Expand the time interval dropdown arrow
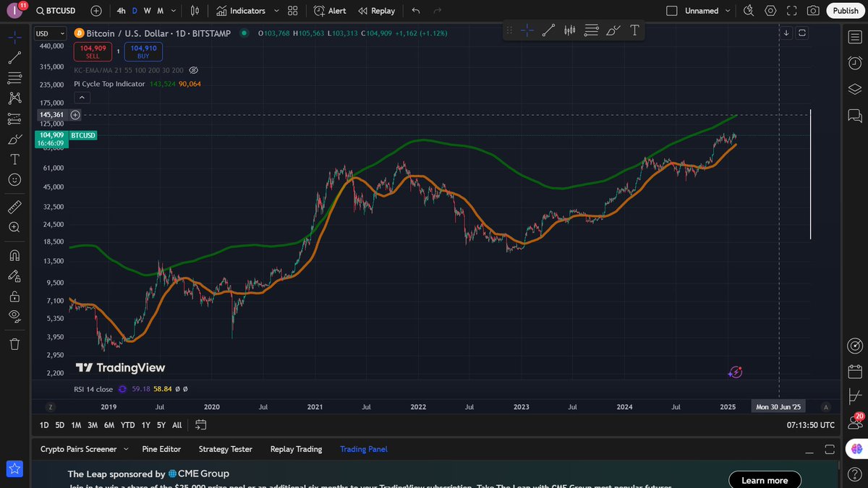Viewport: 868px width, 488px height. [x=174, y=11]
